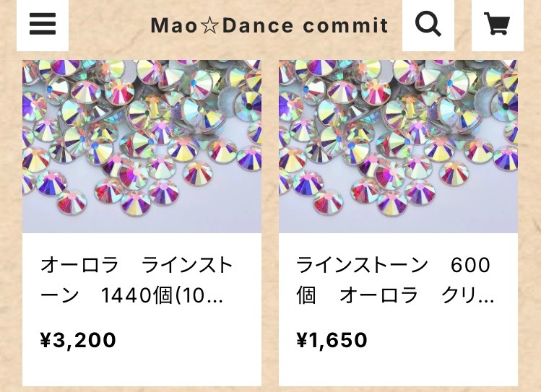Click the star in the shop name
The width and height of the screenshot is (541, 392).
click(209, 27)
